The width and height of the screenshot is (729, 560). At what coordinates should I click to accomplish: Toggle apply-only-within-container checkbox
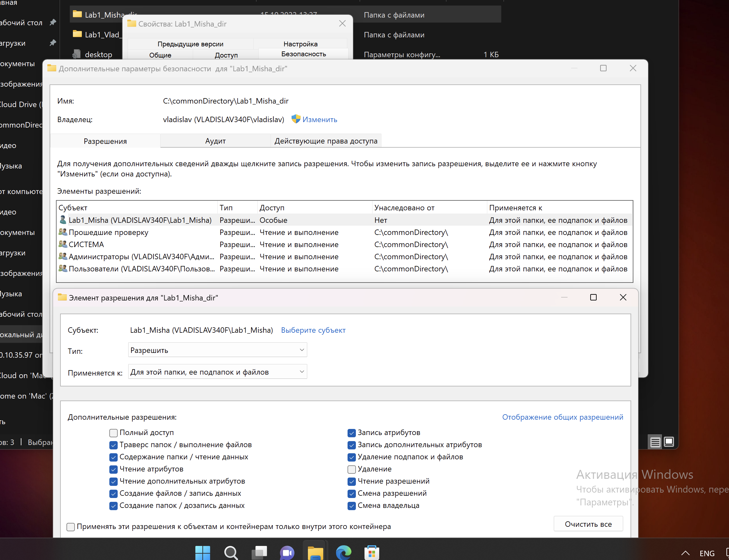tap(71, 527)
